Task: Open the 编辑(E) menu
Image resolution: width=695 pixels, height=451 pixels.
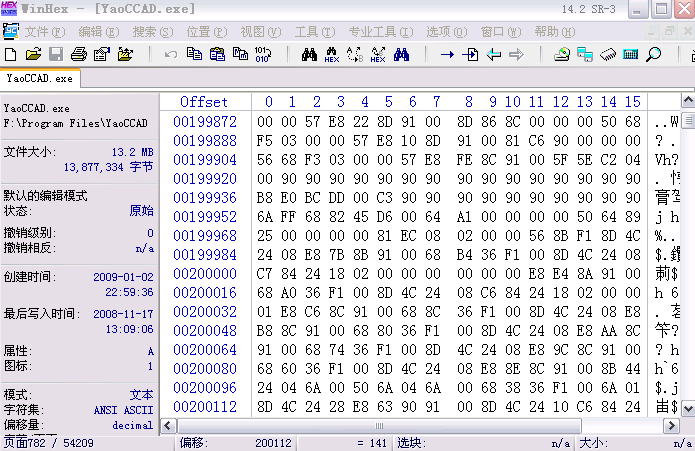Action: point(99,32)
